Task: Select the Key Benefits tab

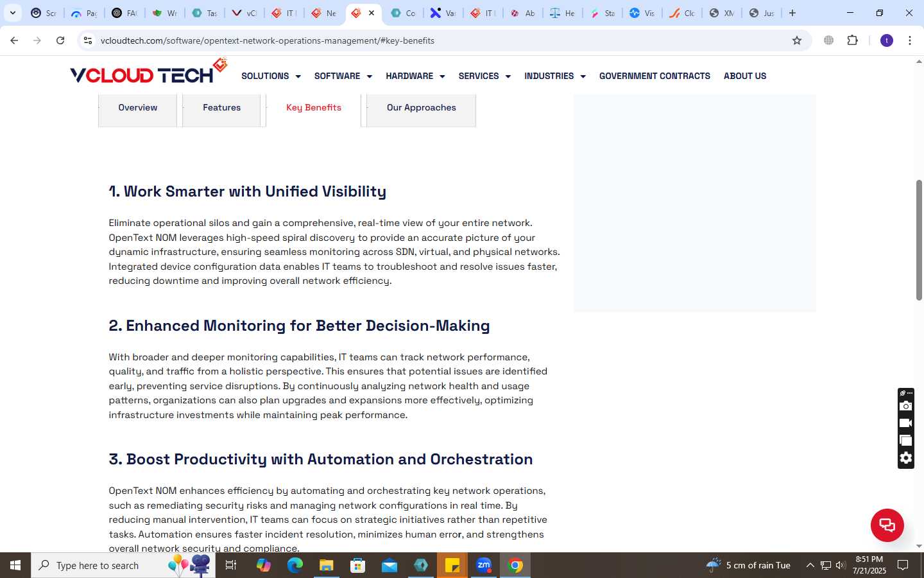Action: [x=314, y=108]
